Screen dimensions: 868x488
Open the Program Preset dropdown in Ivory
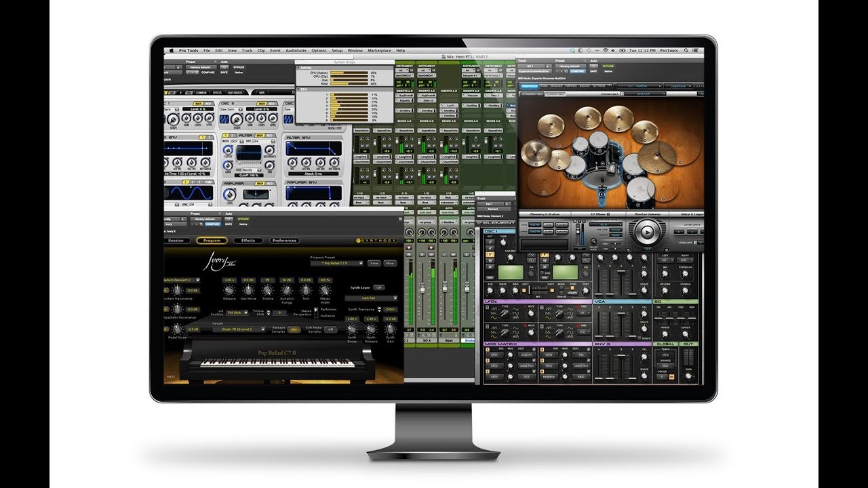pyautogui.click(x=337, y=263)
